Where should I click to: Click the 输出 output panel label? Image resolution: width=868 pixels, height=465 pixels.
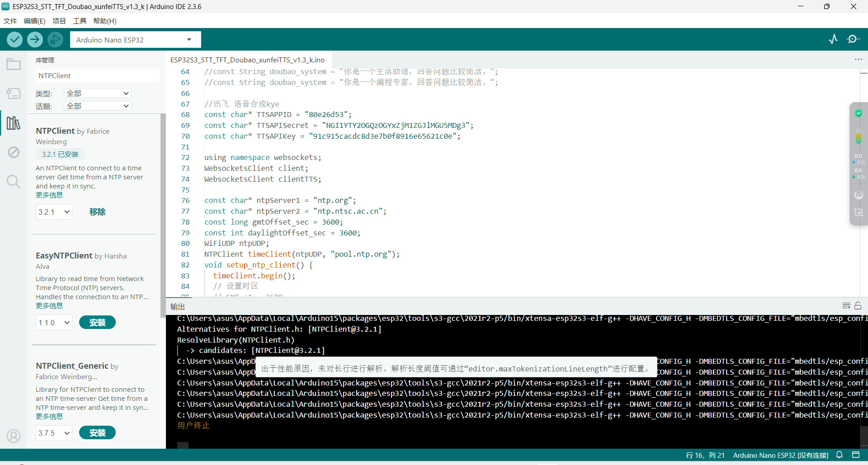[178, 306]
